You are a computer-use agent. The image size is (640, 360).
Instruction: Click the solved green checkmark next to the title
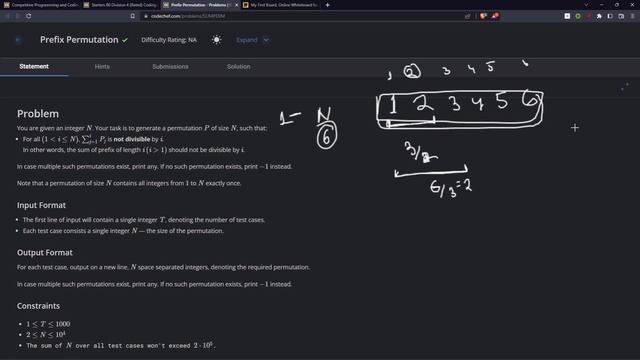click(x=125, y=40)
